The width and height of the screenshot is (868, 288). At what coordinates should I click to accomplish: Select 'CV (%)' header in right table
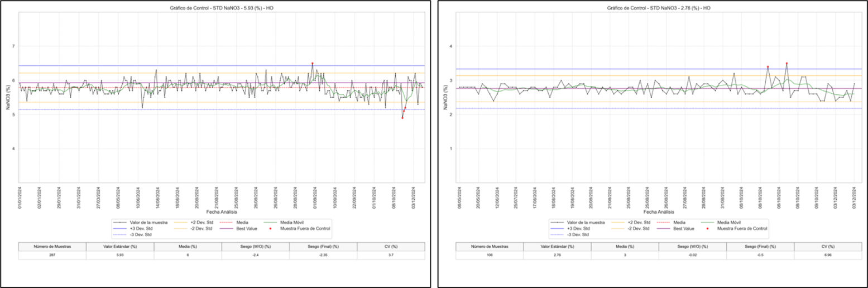click(x=828, y=246)
